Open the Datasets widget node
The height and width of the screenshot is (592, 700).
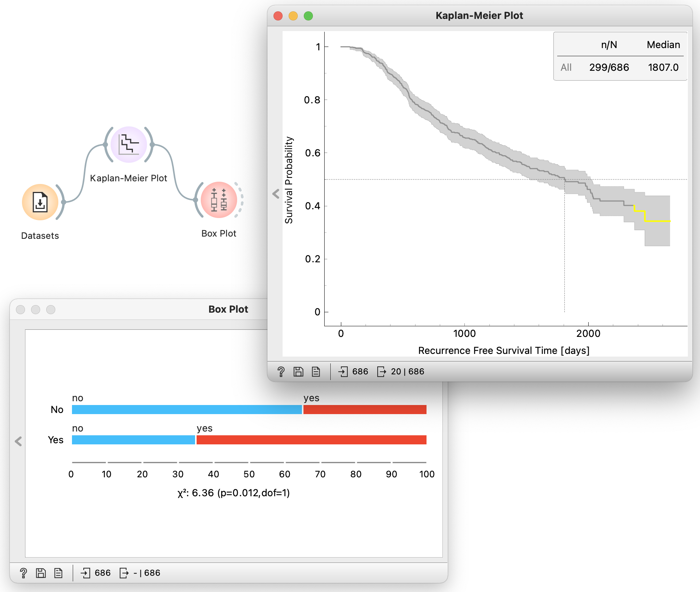pos(40,202)
